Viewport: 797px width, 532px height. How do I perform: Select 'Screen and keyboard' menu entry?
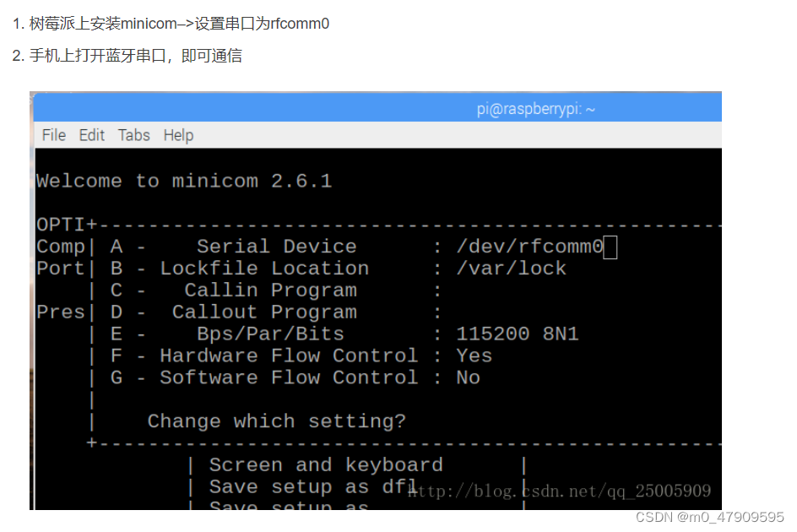(326, 464)
